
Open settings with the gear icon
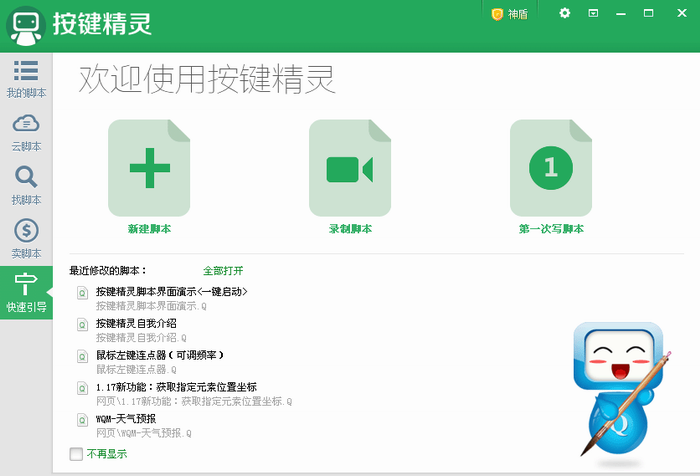coord(565,13)
